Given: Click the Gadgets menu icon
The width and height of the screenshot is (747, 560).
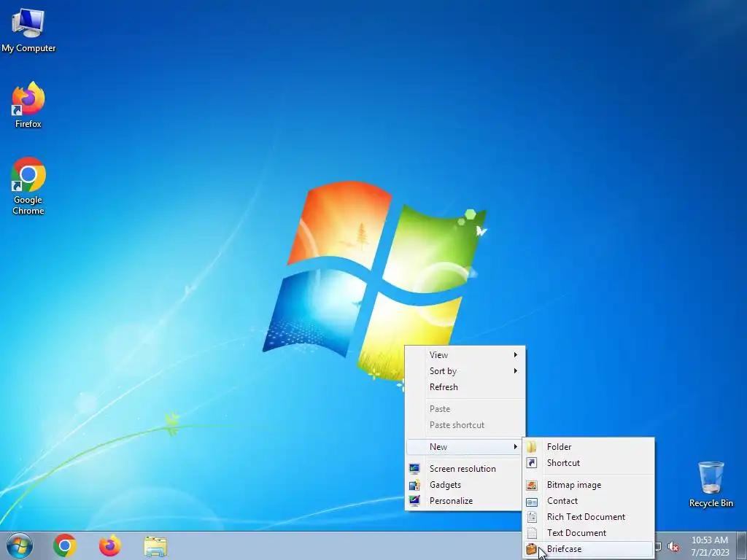Looking at the screenshot, I should click(414, 485).
